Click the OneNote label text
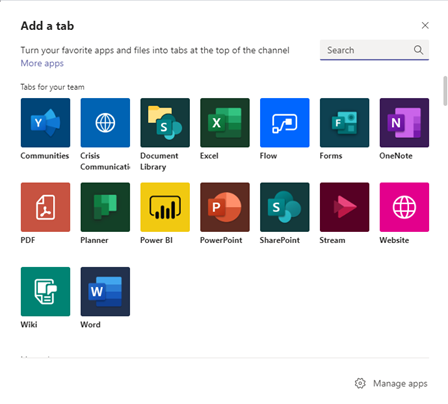448x404 pixels. pos(396,156)
